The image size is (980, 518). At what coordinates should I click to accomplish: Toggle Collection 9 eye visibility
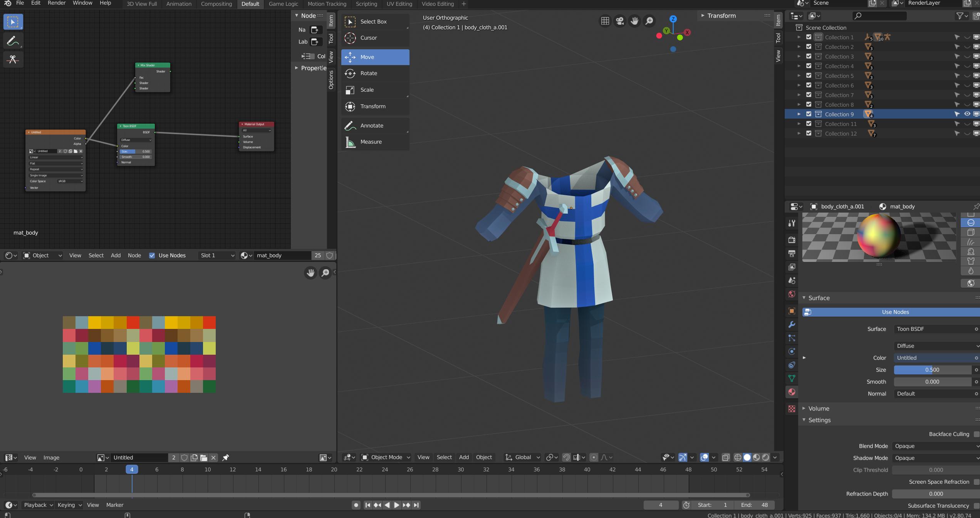tap(967, 114)
